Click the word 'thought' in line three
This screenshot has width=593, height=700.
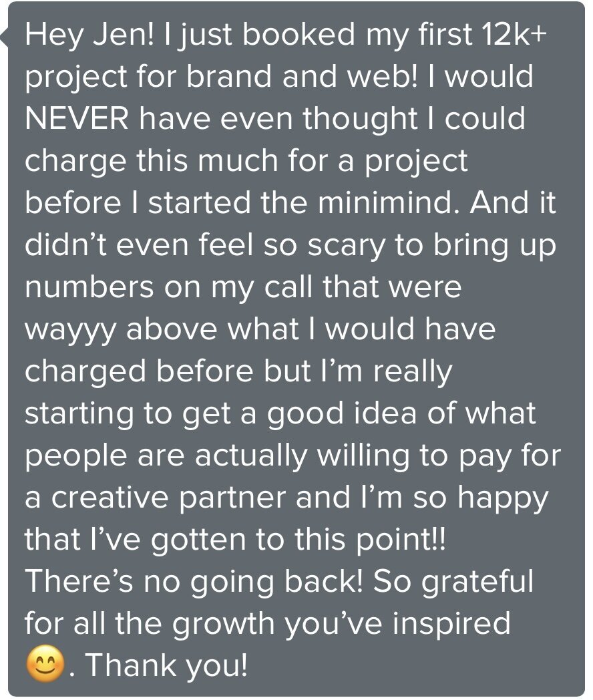pyautogui.click(x=360, y=120)
